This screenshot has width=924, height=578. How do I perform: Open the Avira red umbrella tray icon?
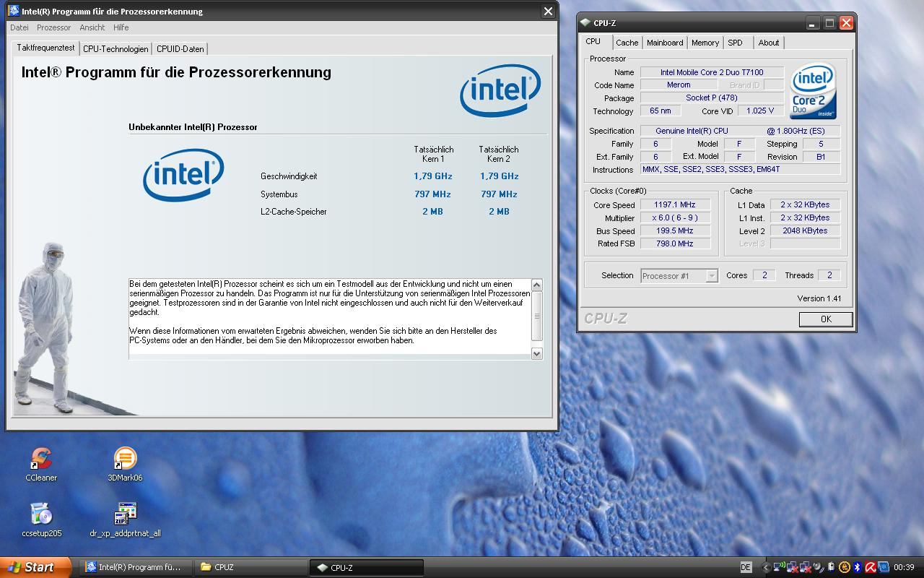click(x=871, y=567)
